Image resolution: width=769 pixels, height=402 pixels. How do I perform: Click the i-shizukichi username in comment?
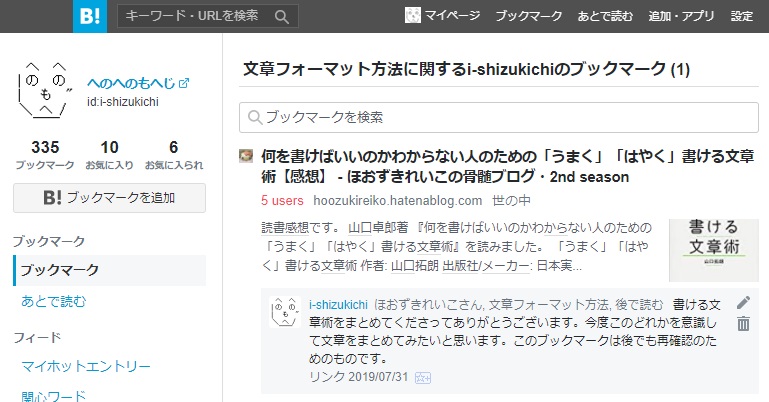[338, 305]
